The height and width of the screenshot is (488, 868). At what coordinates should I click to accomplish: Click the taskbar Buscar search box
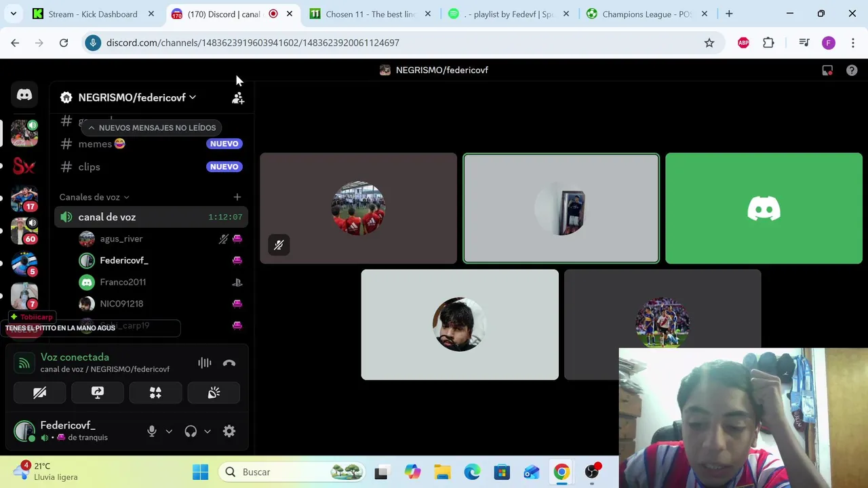[293, 472]
